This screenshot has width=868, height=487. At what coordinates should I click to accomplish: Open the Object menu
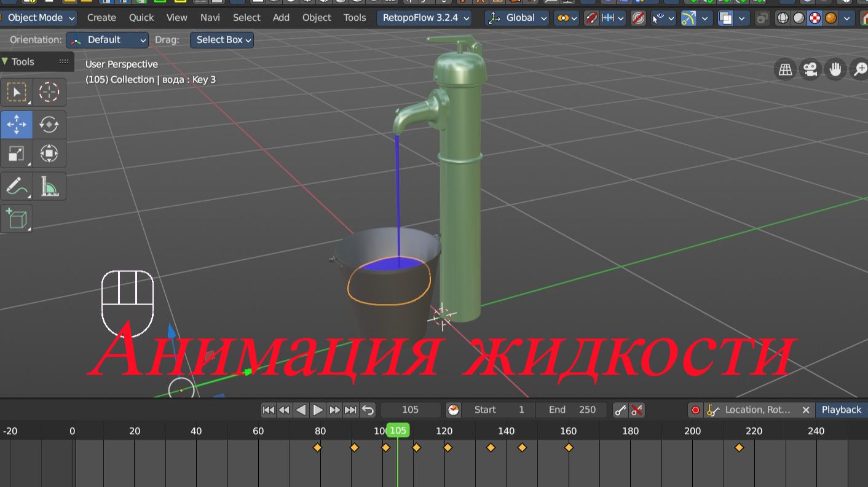click(x=317, y=18)
